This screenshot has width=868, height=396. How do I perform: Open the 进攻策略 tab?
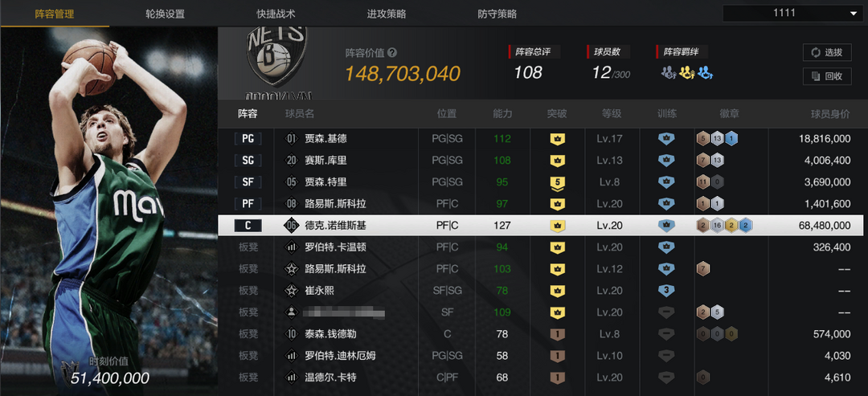(x=387, y=14)
